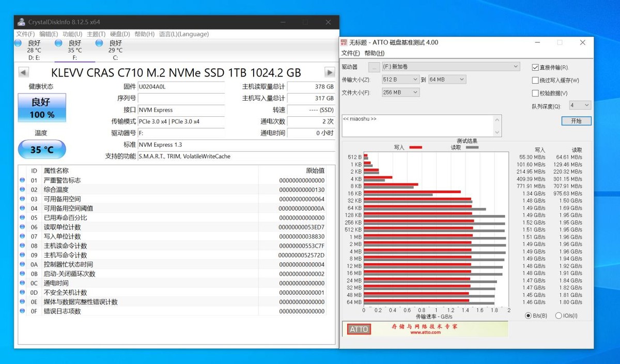
Task: Uncheck the 直接传输(R) checkbox
Action: 536,67
